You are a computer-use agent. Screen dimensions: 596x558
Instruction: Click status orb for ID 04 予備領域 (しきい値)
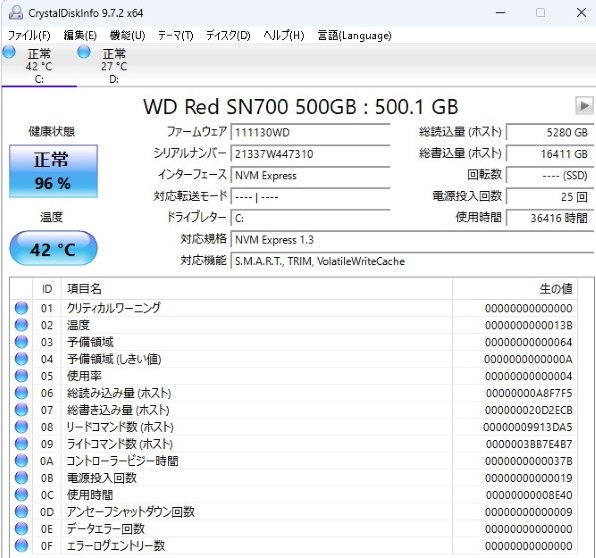(x=21, y=359)
